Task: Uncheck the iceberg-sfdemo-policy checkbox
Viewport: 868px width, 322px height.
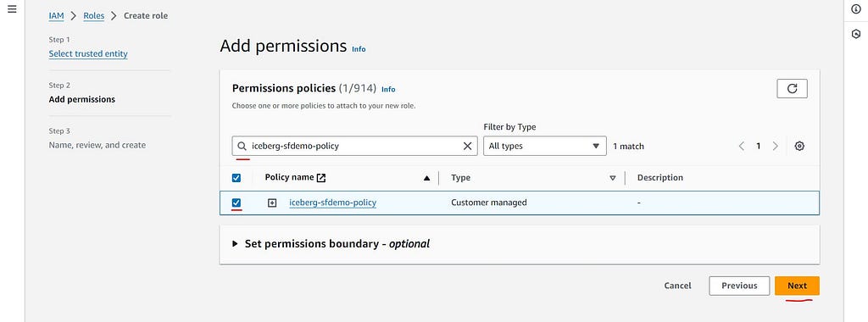Action: (x=236, y=203)
